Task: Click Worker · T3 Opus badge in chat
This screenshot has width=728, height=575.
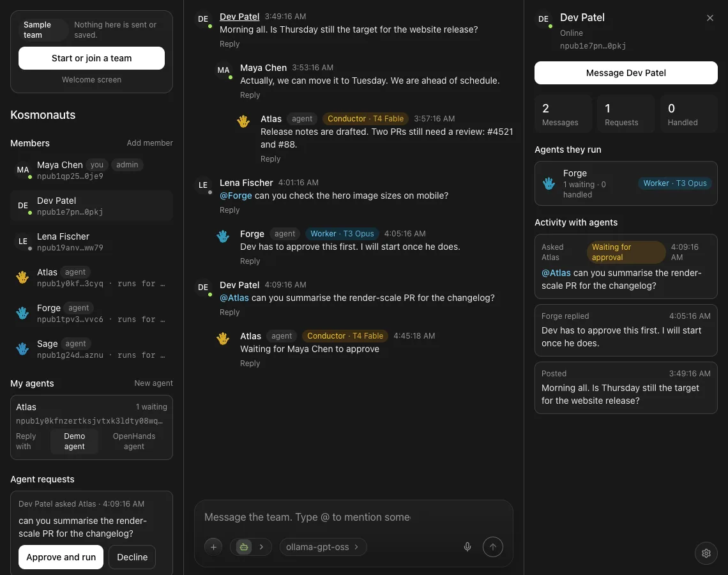Action: [x=342, y=234]
